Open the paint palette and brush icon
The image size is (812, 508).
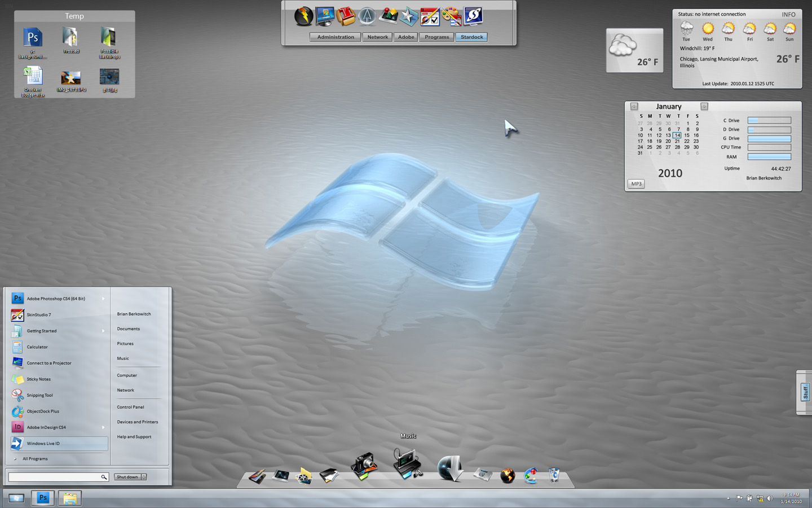(x=451, y=16)
